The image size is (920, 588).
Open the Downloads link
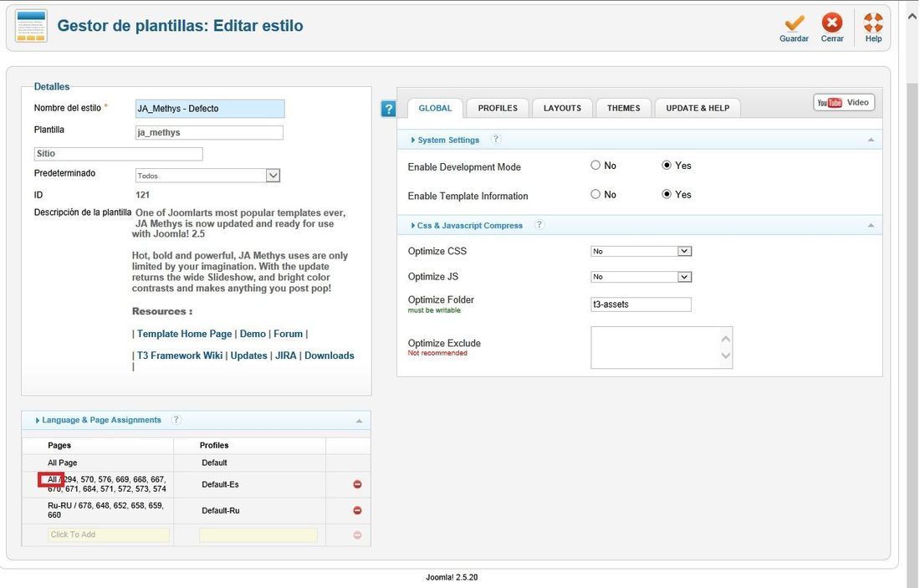point(330,355)
